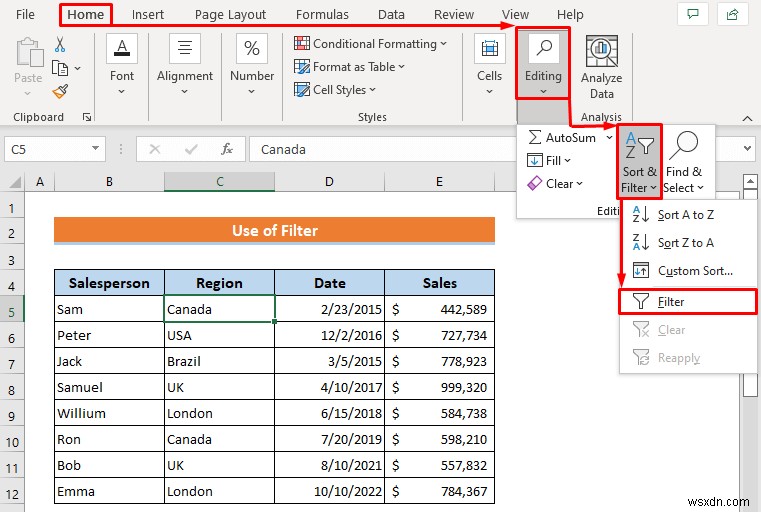This screenshot has height=512, width=761.
Task: Open the Help tab
Action: 570,15
